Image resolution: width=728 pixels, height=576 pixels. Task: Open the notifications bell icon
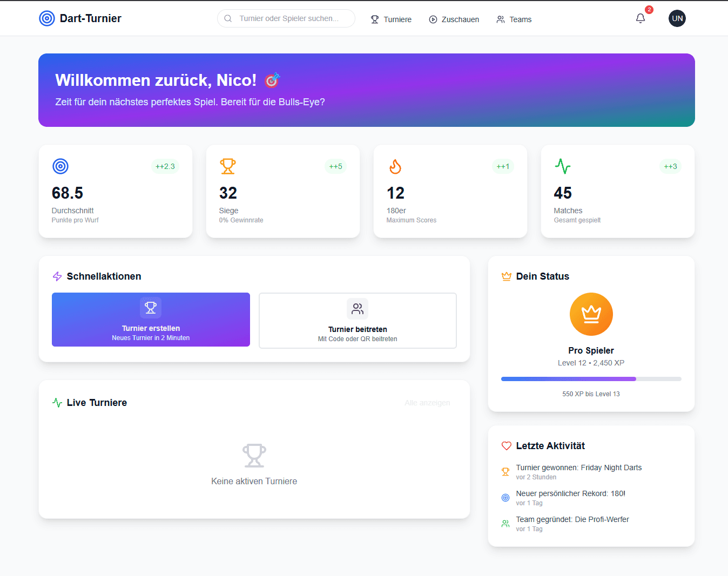[x=641, y=18]
